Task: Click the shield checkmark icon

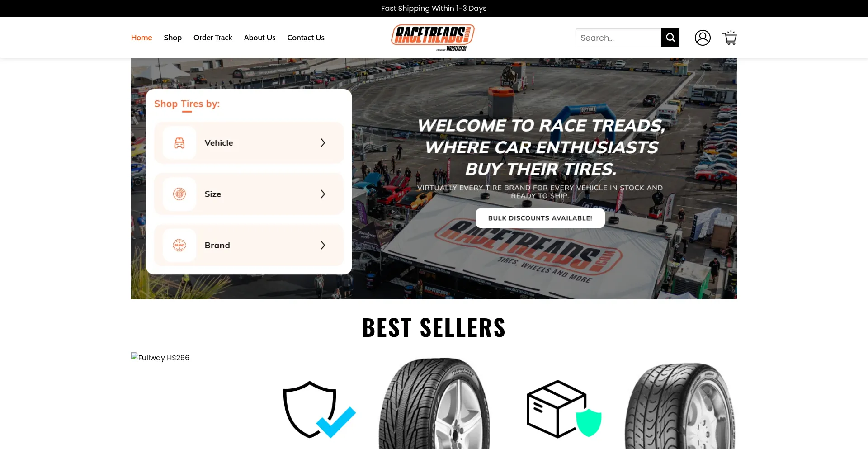Action: click(319, 410)
